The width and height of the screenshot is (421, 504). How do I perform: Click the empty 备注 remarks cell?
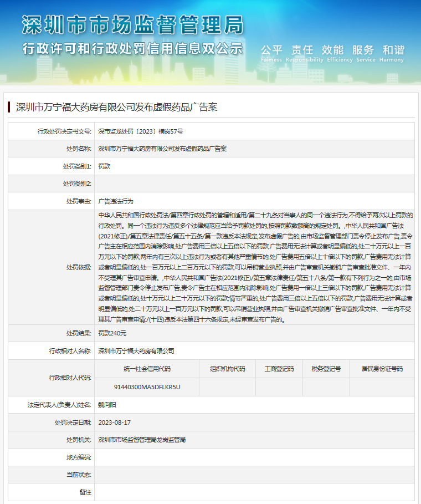click(x=255, y=492)
